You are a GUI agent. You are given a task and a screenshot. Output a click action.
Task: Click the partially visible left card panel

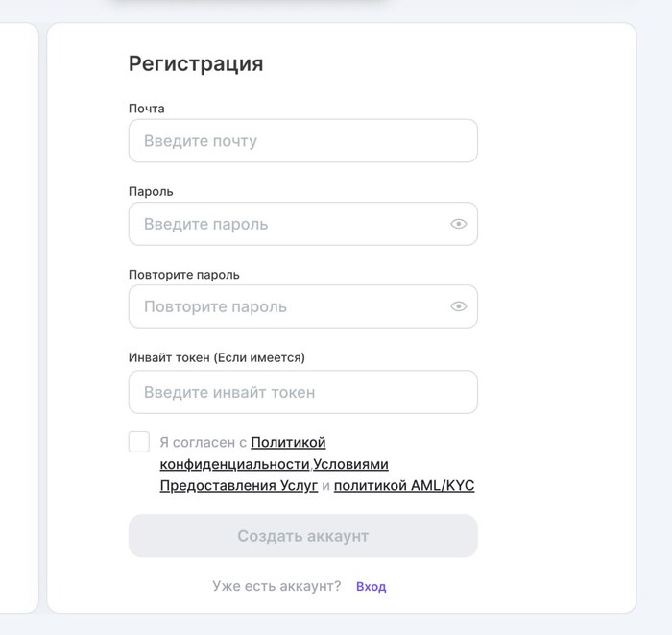pos(19,317)
